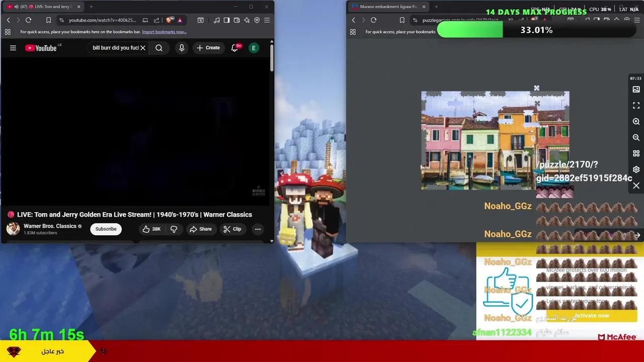
Task: Open the YouTube guide hamburger menu
Action: click(13, 48)
